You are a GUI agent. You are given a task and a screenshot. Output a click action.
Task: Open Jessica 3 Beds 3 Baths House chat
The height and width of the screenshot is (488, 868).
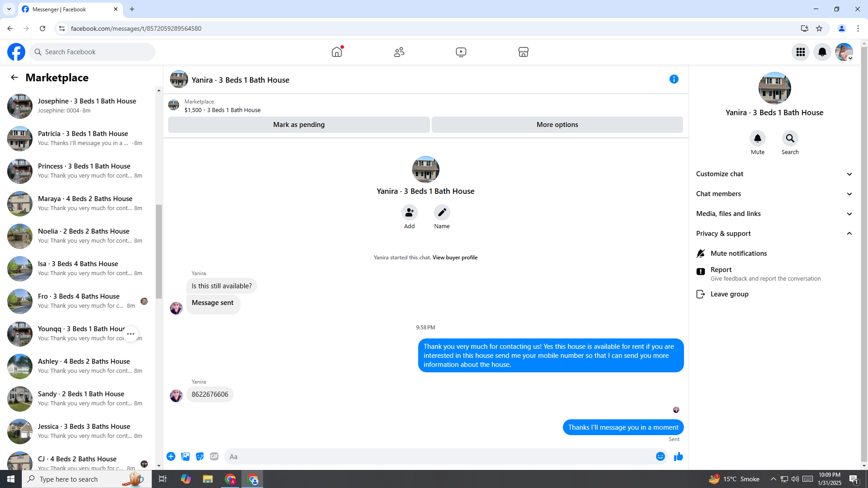point(80,432)
